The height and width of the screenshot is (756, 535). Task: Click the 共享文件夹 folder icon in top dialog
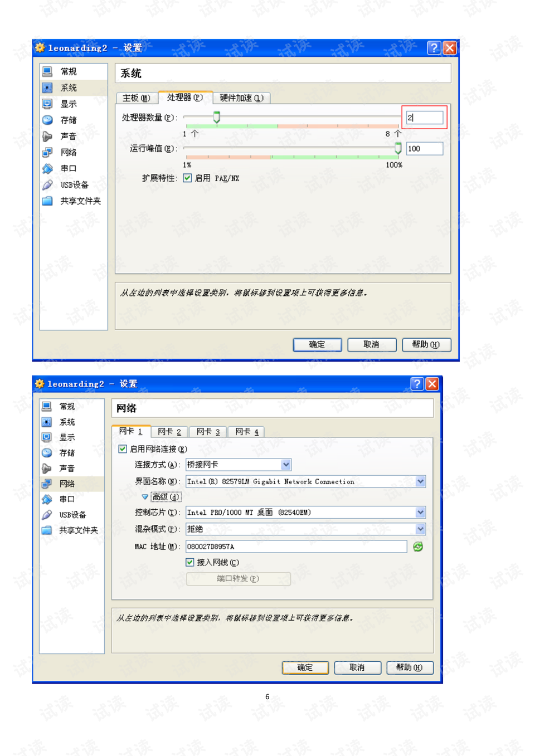point(48,201)
